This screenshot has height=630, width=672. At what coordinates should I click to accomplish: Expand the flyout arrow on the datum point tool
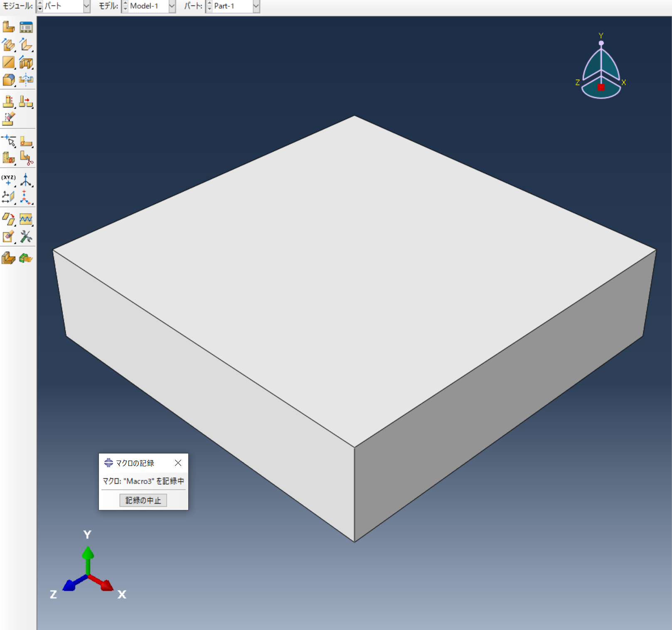point(14,186)
